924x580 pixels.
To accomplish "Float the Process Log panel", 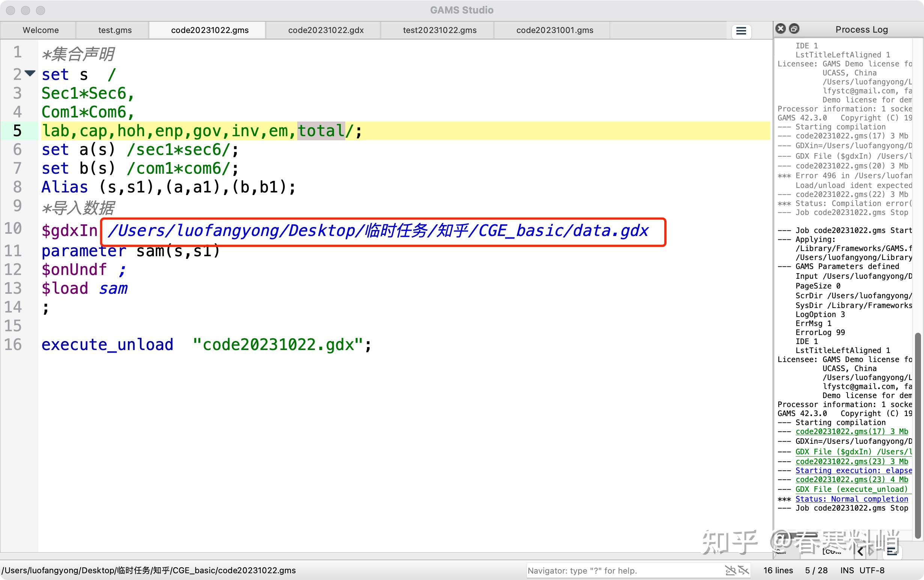I will click(x=794, y=29).
